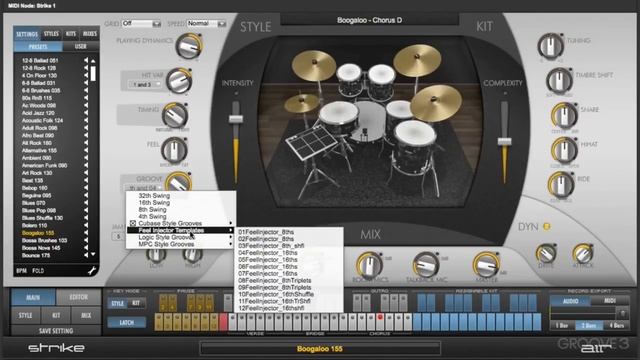This screenshot has width=640, height=360.
Task: Expand Logic Style Grooves submenu
Action: (x=180, y=237)
